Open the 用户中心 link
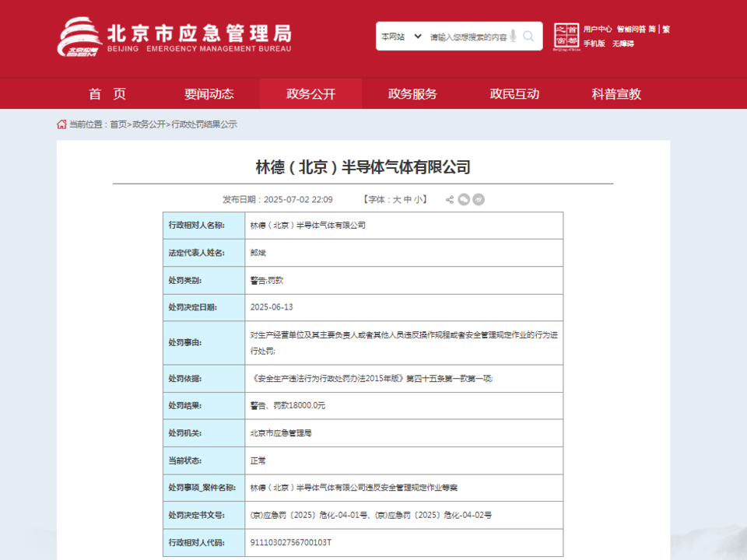 tap(598, 29)
